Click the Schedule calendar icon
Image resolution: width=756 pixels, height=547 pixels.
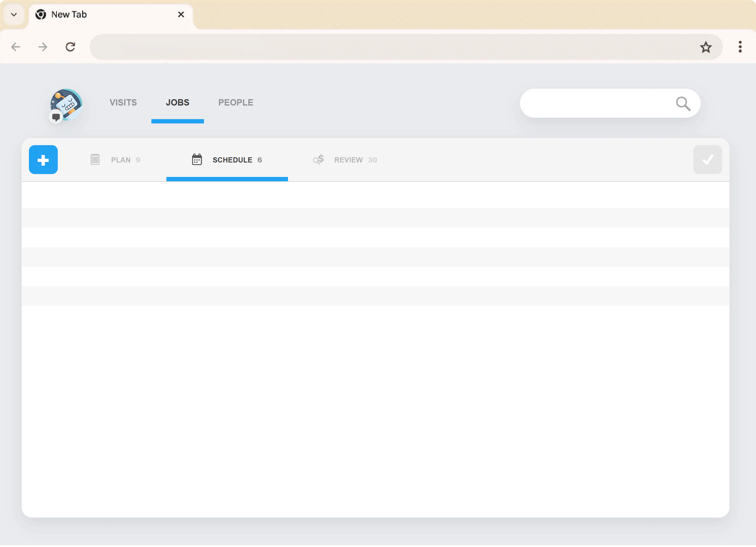(x=197, y=160)
